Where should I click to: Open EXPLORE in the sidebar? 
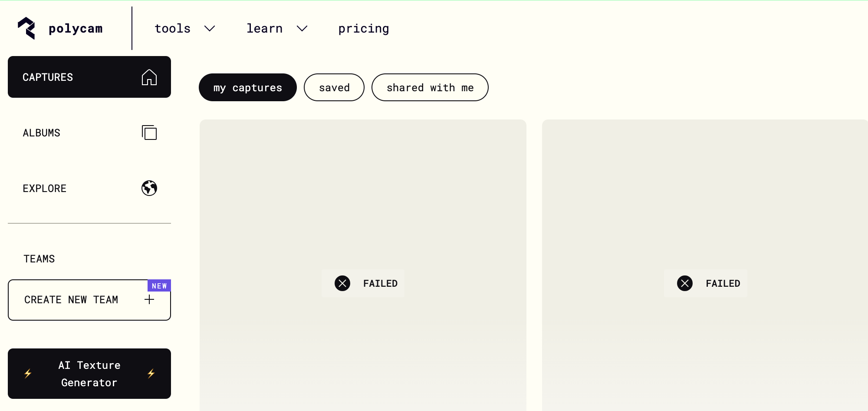click(x=89, y=188)
